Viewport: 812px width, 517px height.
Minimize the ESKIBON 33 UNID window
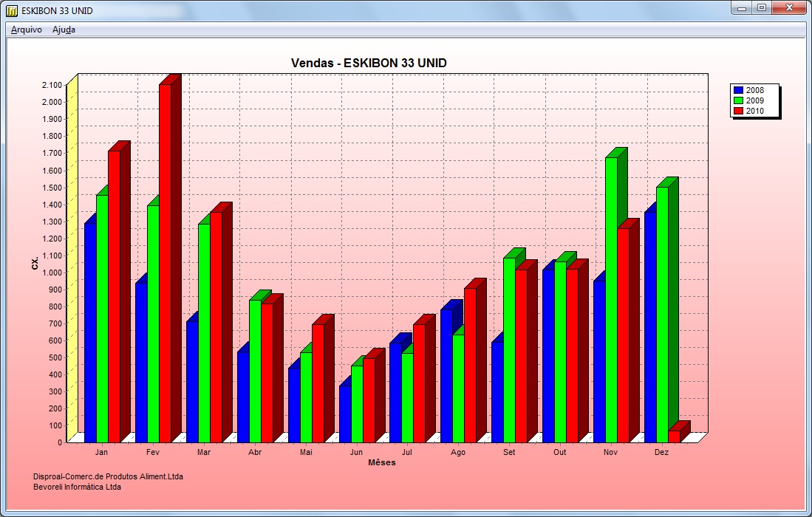[x=742, y=8]
